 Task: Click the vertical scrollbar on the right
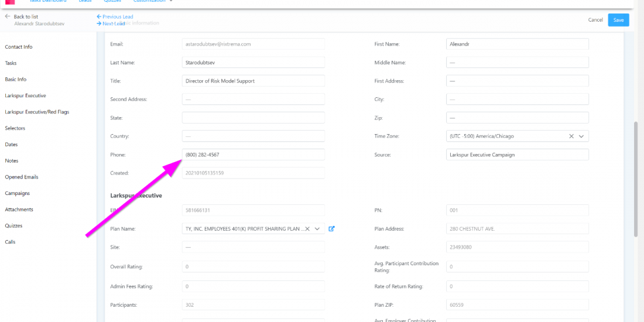click(636, 176)
